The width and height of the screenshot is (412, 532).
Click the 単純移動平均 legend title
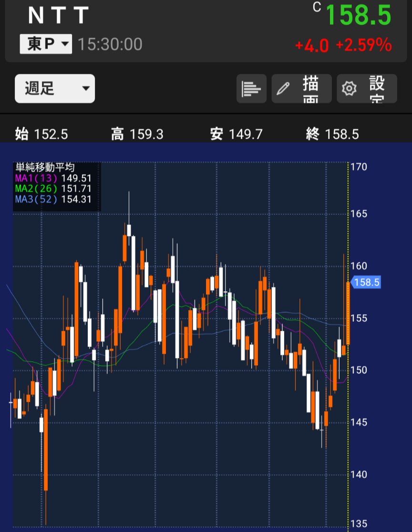click(x=45, y=167)
